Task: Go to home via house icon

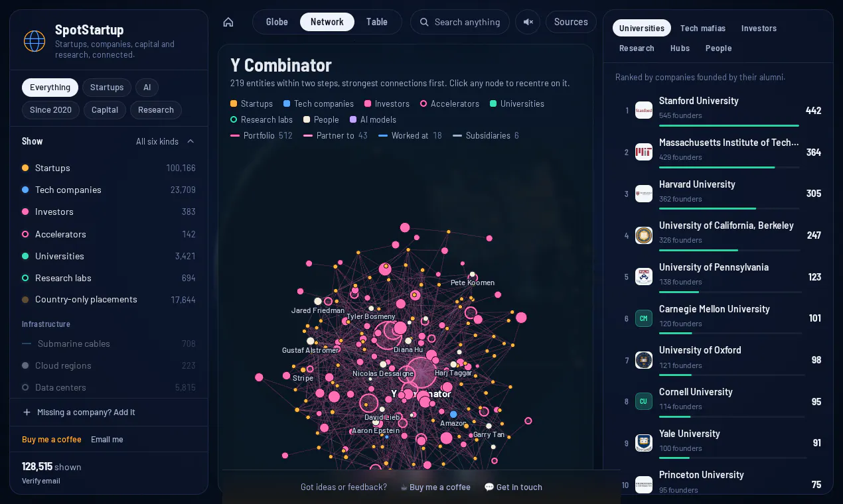Action: (228, 22)
